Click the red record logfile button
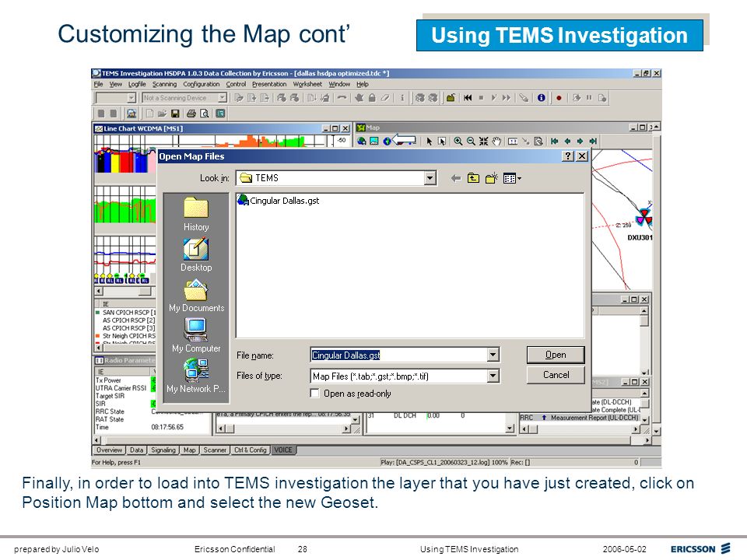The image size is (747, 560). [559, 98]
